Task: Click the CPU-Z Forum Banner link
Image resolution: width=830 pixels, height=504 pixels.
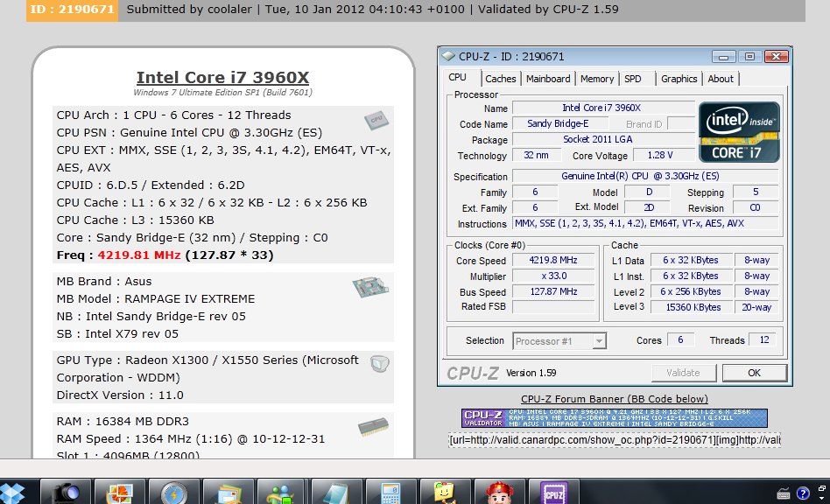Action: (614, 399)
